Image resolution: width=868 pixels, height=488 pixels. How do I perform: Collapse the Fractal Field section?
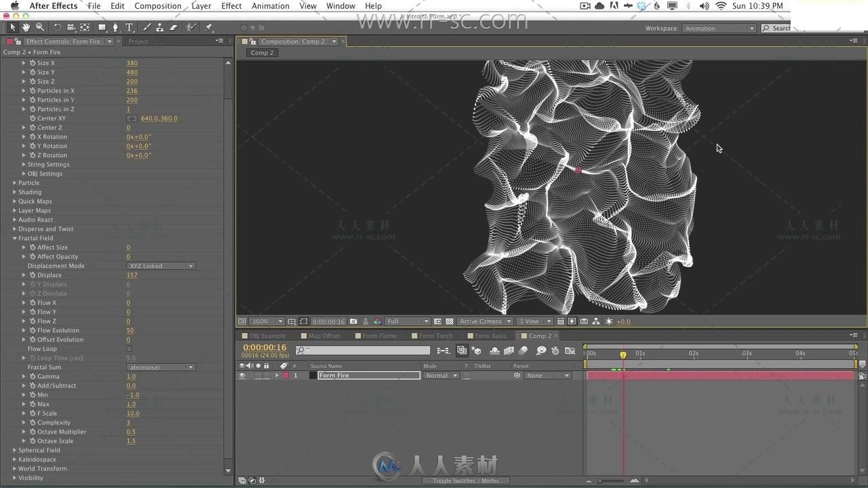tap(14, 239)
